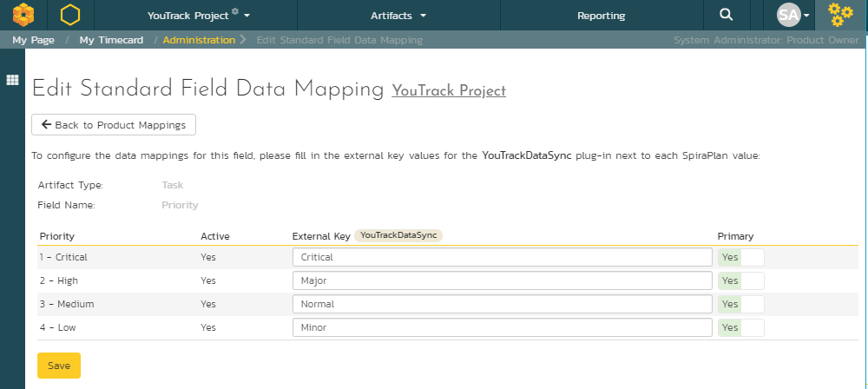Open the Administration breadcrumb
868x389 pixels.
coord(199,40)
